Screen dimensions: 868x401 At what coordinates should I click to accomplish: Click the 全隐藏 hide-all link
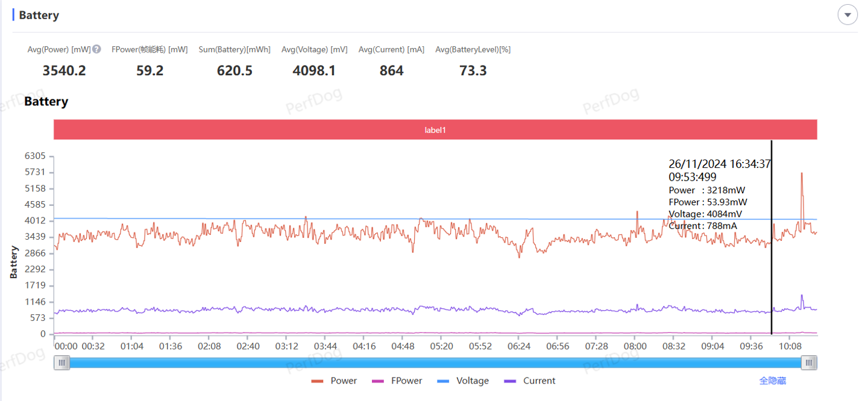(x=772, y=381)
